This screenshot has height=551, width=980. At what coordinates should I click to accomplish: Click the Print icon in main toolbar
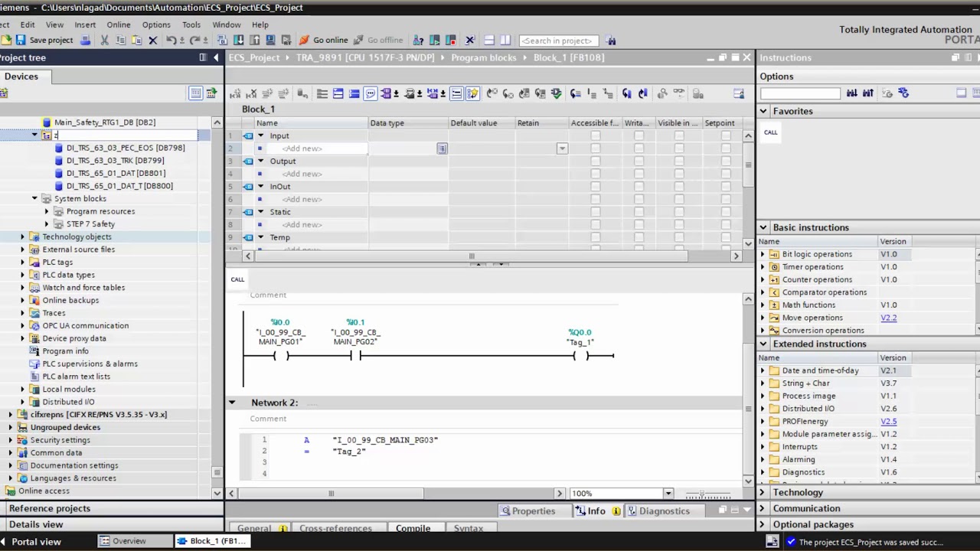click(85, 40)
